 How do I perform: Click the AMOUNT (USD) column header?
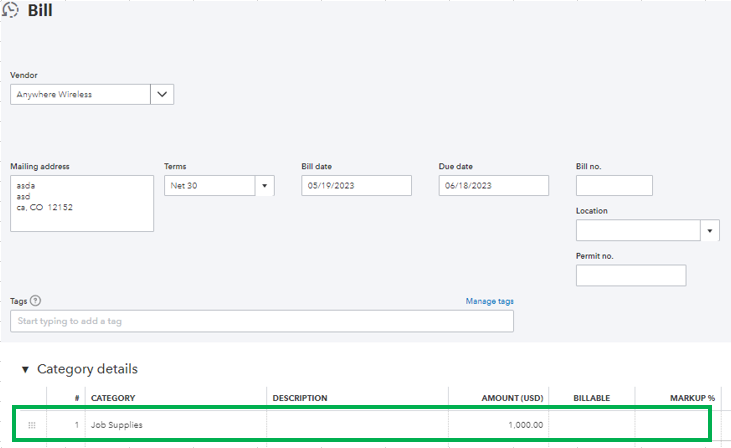click(512, 398)
